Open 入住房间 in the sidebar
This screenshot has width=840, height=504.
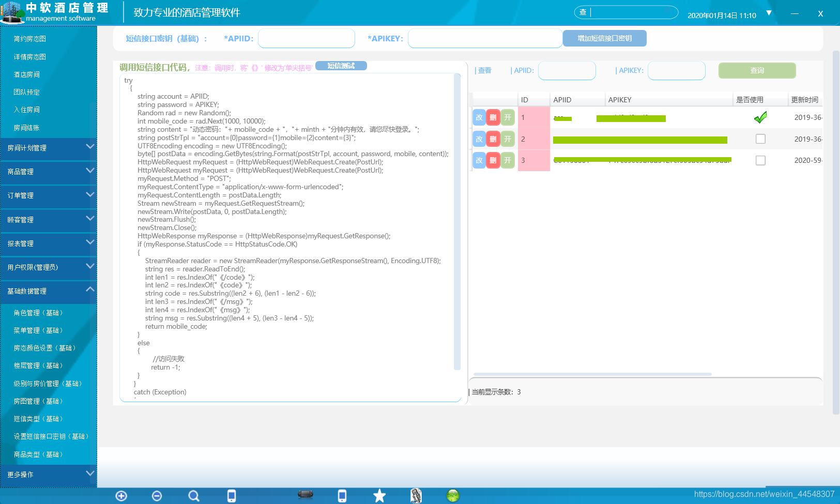26,110
